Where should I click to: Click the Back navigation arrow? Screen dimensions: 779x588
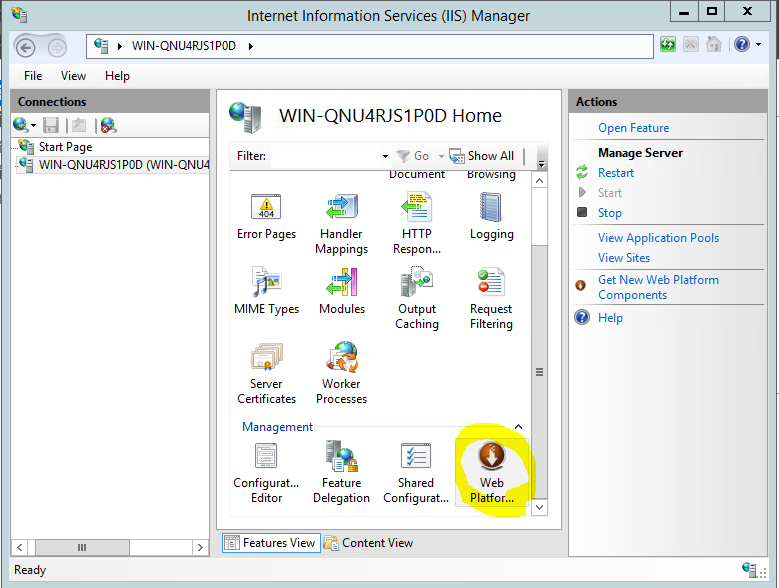pyautogui.click(x=25, y=48)
